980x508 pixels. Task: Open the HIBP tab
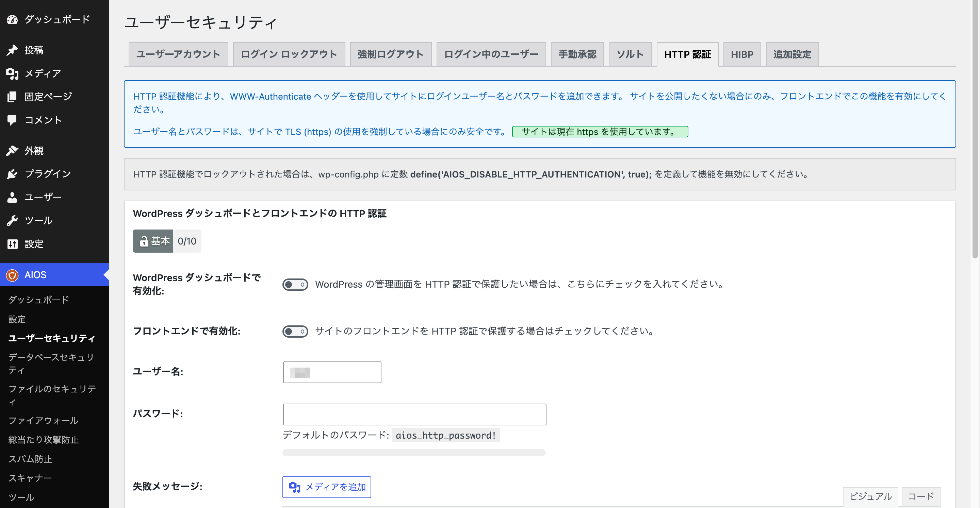tap(742, 54)
